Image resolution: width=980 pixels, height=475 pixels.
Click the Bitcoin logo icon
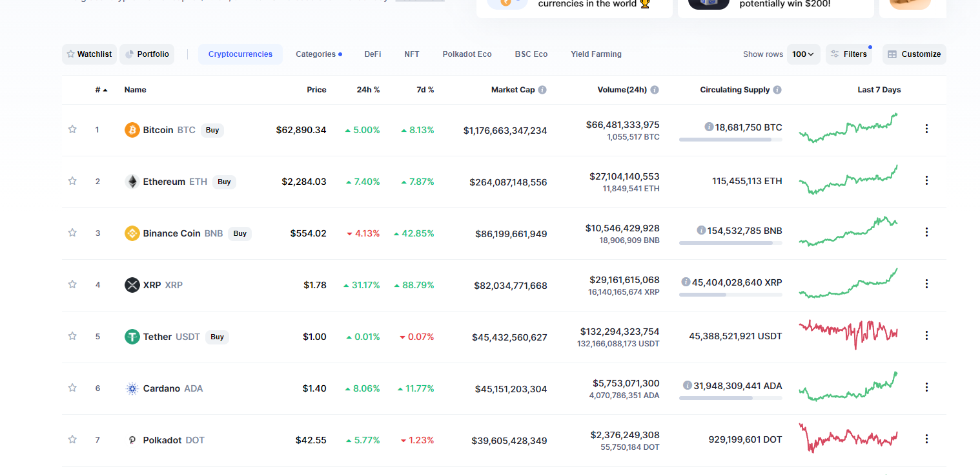[132, 130]
